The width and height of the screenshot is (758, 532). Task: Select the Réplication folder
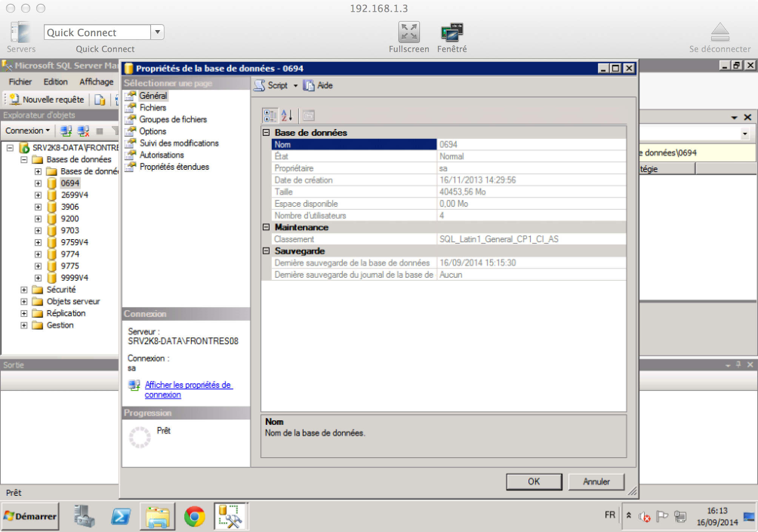tap(66, 313)
